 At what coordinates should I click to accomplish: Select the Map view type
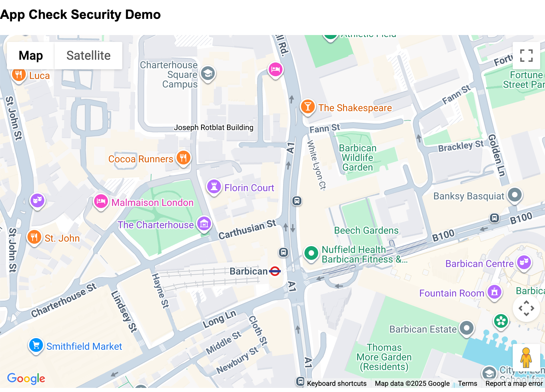coord(31,56)
